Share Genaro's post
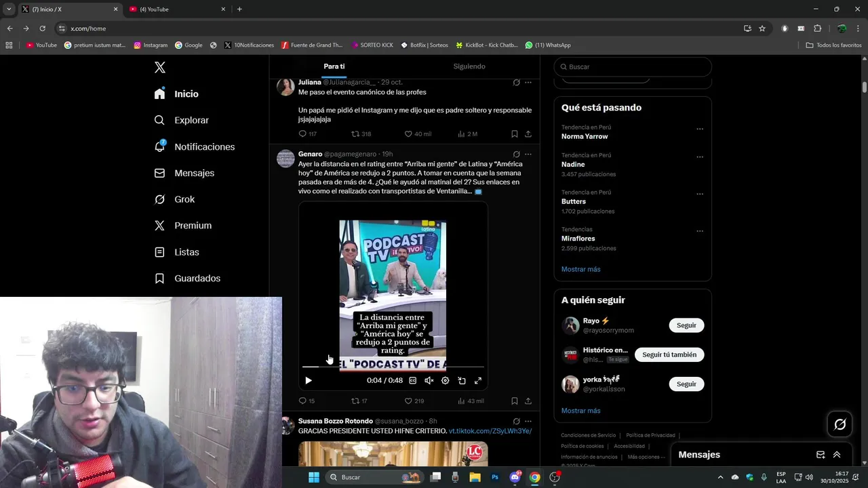The width and height of the screenshot is (868, 488). coord(528,401)
